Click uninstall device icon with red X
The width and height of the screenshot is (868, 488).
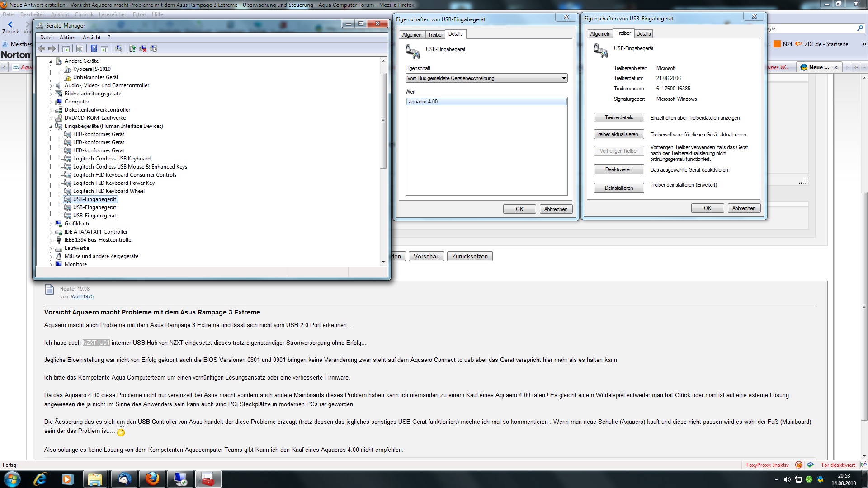(x=143, y=49)
